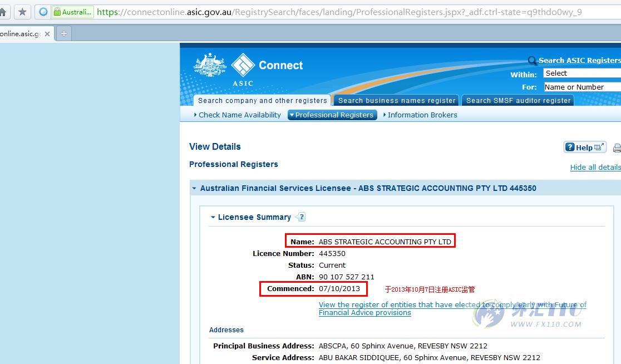
Task: Click Hide all details link
Action: point(595,167)
